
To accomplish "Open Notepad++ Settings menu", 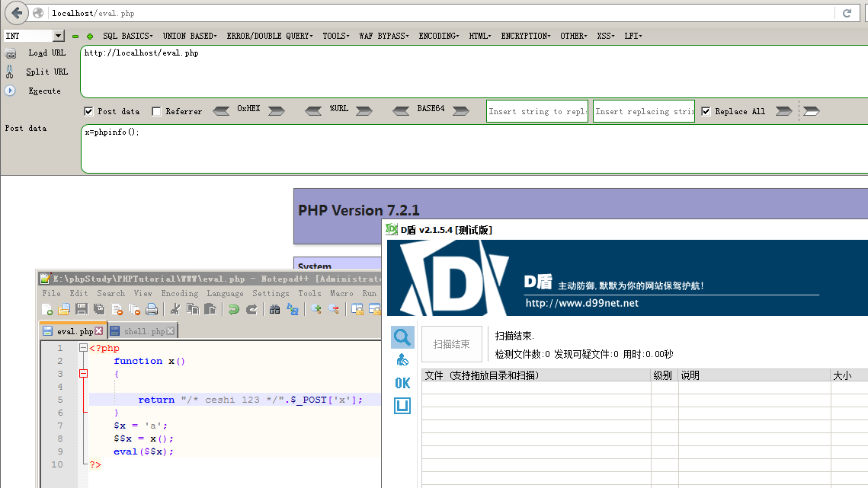I will (271, 293).
